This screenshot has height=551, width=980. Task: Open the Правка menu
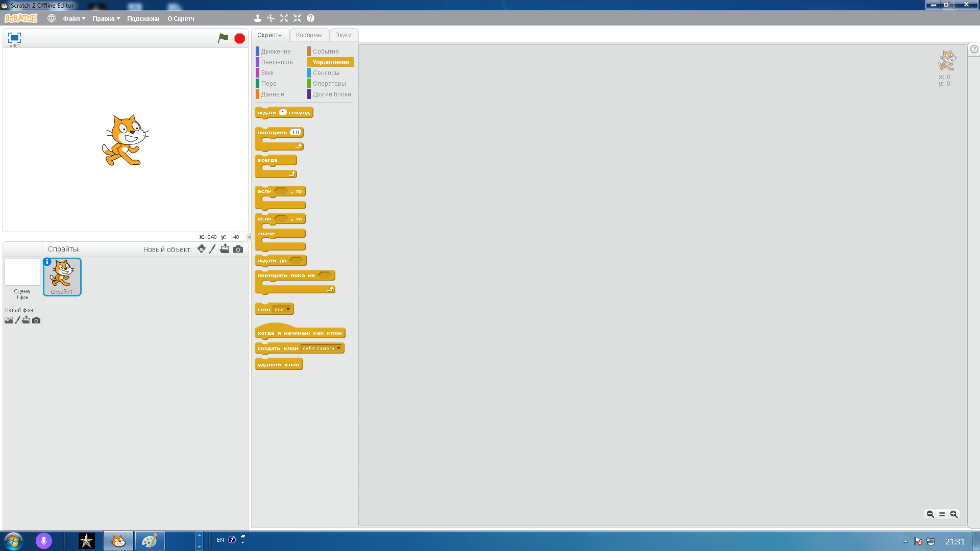pyautogui.click(x=106, y=18)
